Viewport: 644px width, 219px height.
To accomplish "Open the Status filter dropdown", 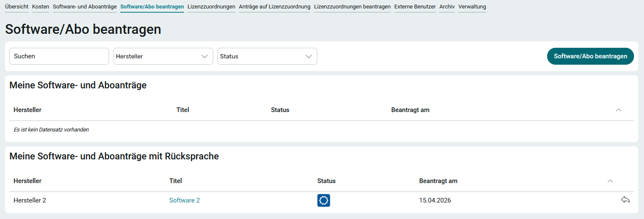I will (267, 56).
